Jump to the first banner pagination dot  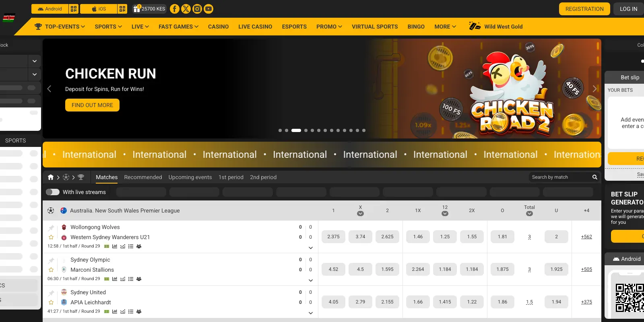point(280,130)
